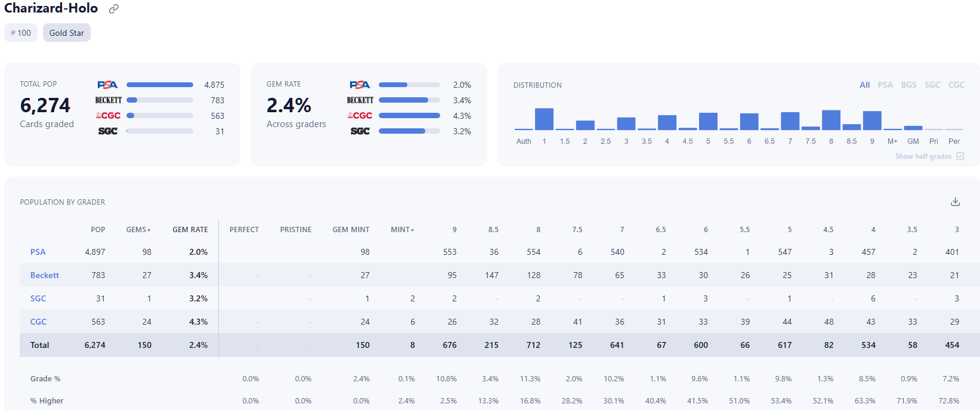The height and width of the screenshot is (410, 980).
Task: Open the CGC grader row link
Action: [38, 322]
